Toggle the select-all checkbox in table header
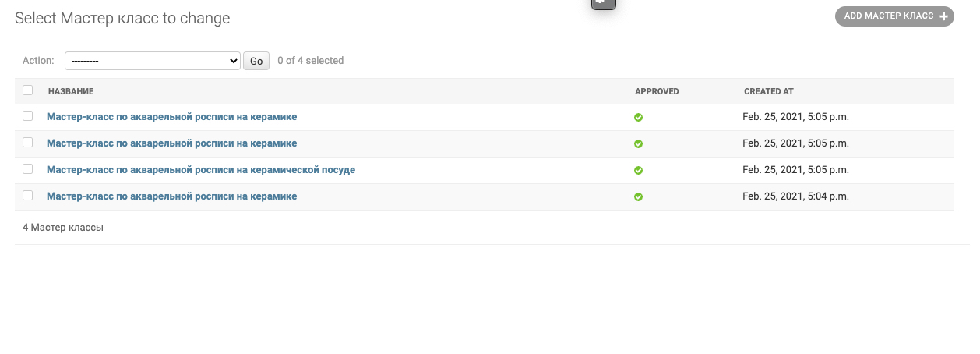Screen dimensions: 980x354 tap(28, 90)
